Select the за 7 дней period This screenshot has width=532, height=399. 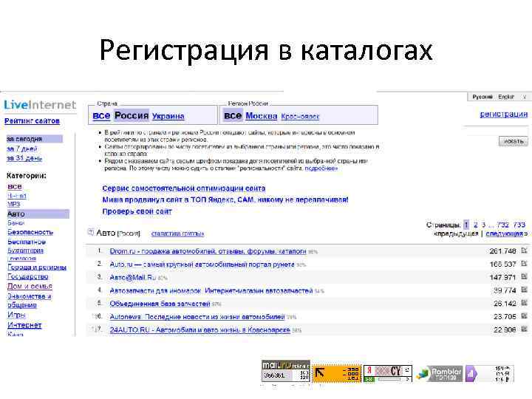coord(22,149)
